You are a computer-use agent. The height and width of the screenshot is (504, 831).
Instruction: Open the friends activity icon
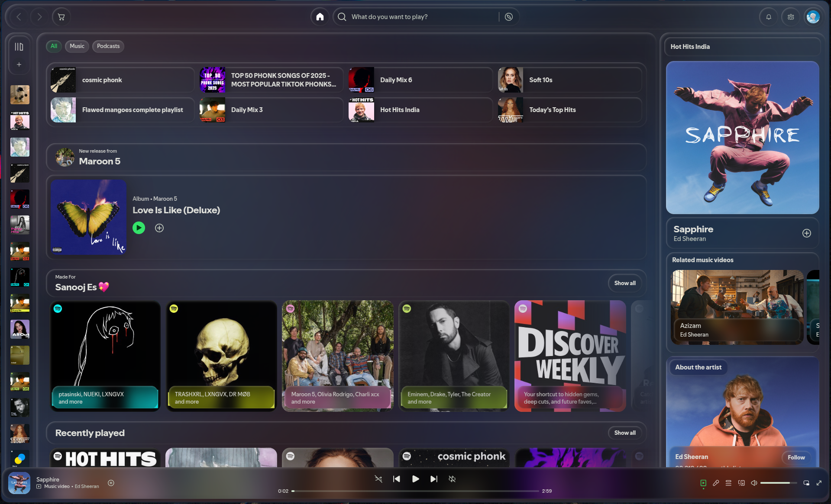click(791, 17)
